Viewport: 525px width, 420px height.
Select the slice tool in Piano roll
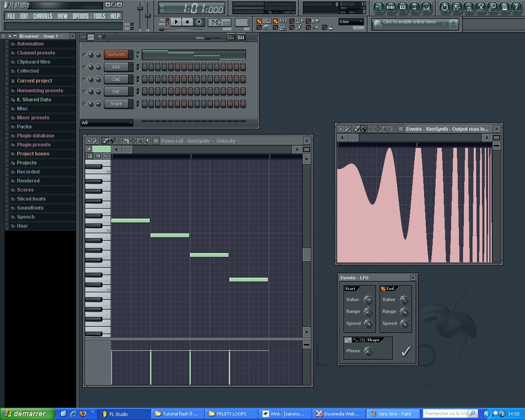[x=126, y=141]
